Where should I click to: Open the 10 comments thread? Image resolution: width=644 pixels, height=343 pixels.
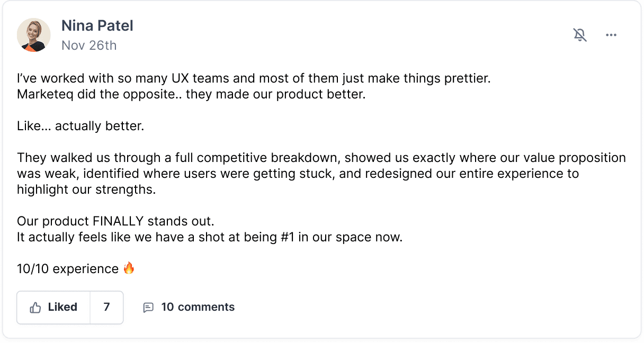point(197,307)
